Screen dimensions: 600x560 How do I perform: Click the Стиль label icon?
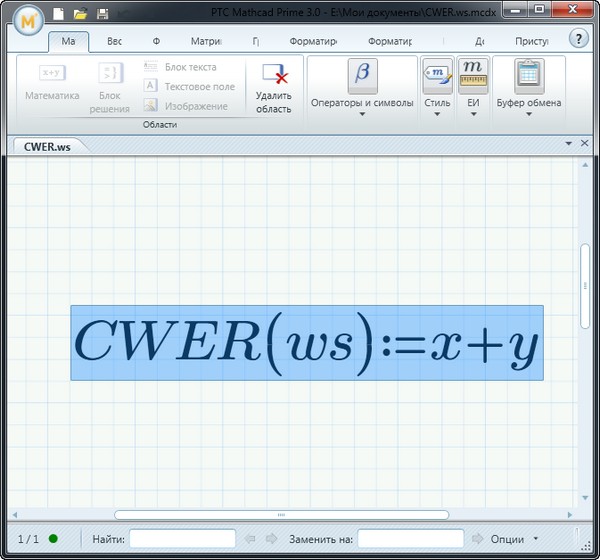(x=437, y=76)
